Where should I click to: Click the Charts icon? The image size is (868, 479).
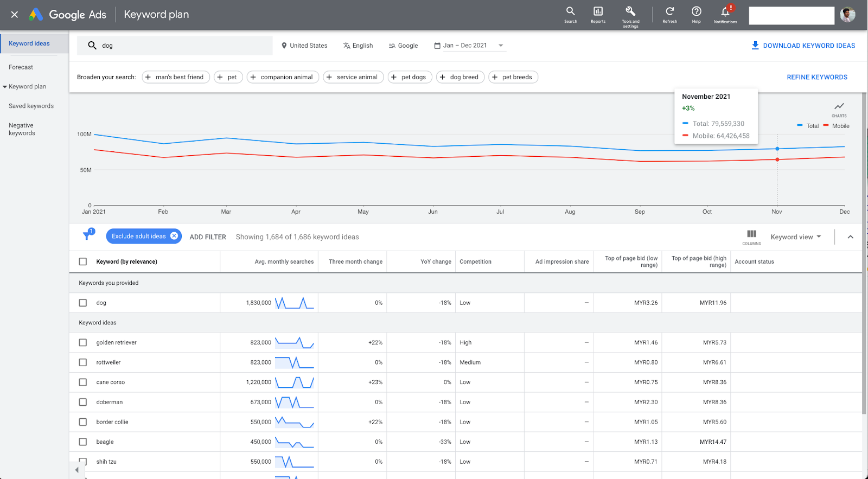click(839, 107)
